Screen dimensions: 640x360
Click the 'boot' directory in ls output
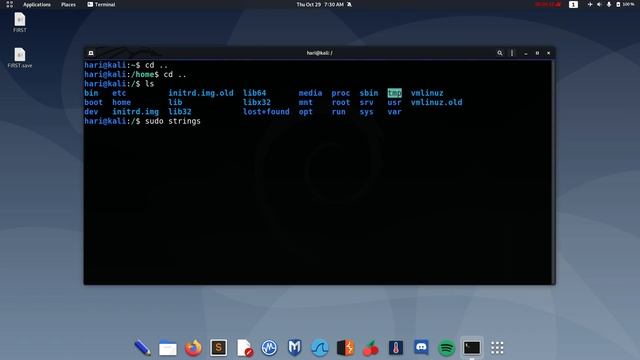tap(93, 102)
